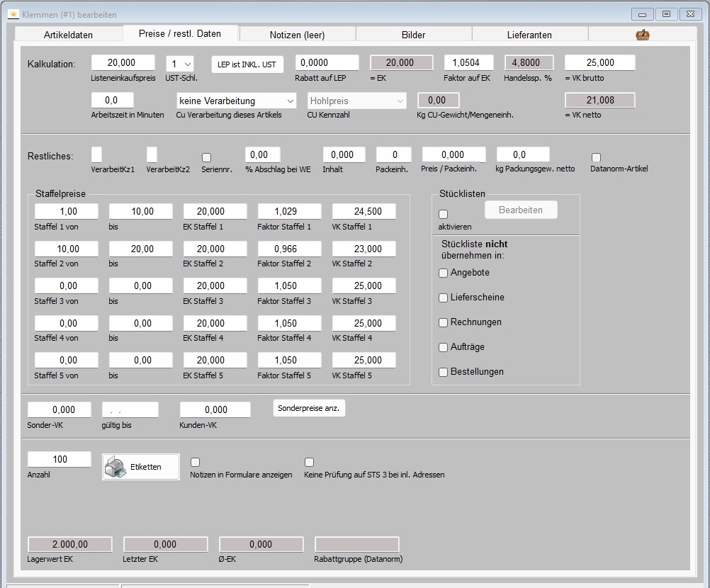Click the Etiketten printer icon button
The width and height of the screenshot is (710, 588).
[140, 467]
